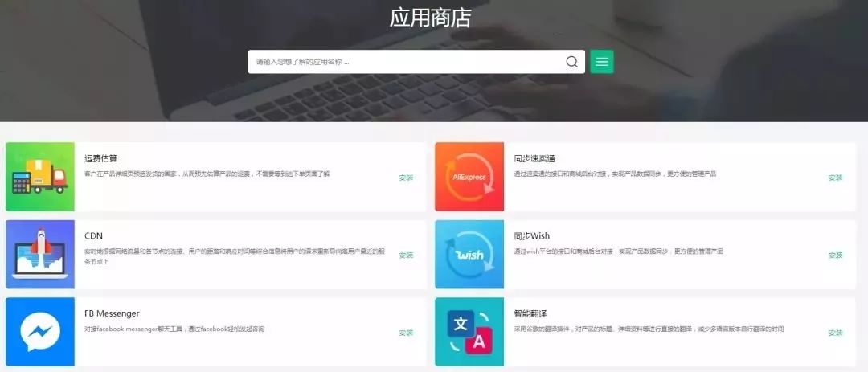Viewport: 868px width, 372px height.
Task: Open the 运费估算 title link
Action: click(x=100, y=158)
